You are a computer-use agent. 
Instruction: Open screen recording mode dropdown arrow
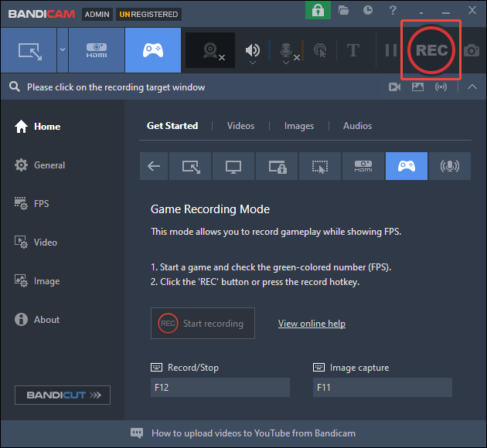(63, 50)
